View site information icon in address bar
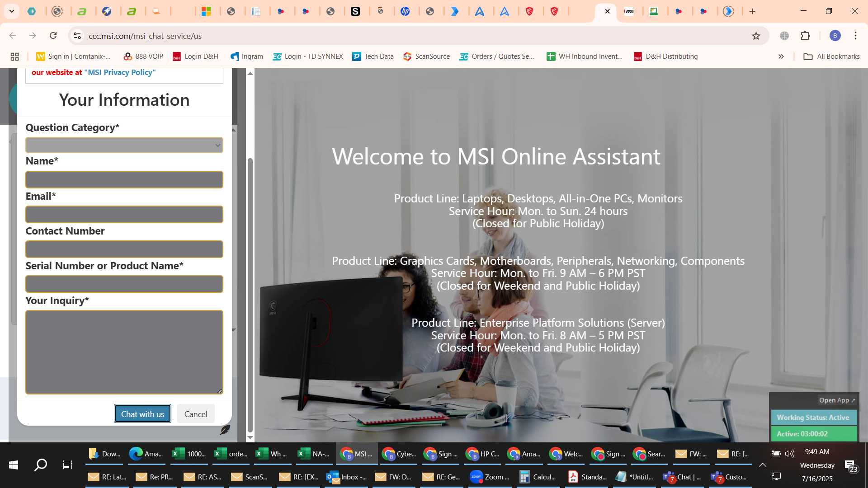The height and width of the screenshot is (488, 868). [77, 36]
